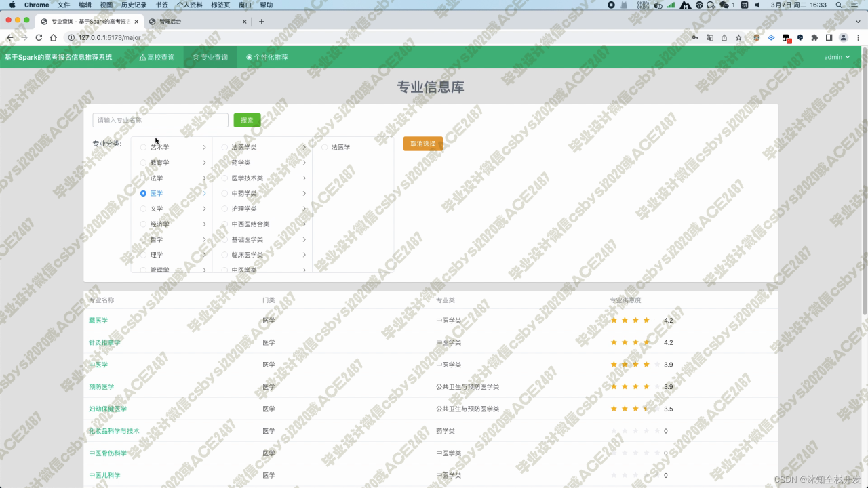Image resolution: width=868 pixels, height=488 pixels.
Task: Expand the 护理学类 arrow
Action: click(x=304, y=209)
